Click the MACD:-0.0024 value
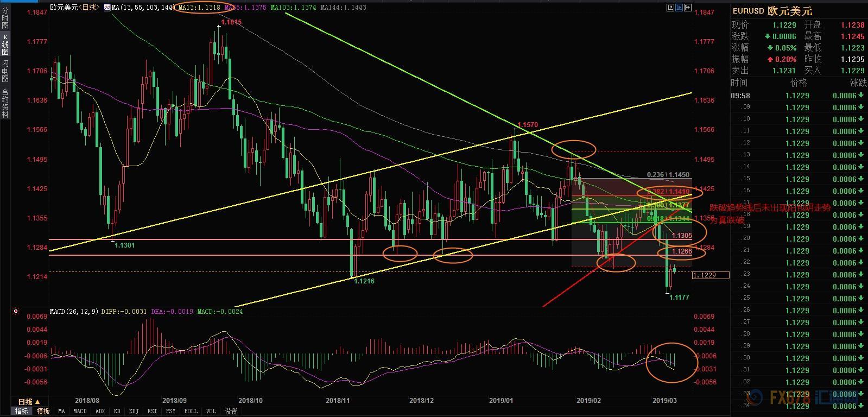Screen dimensions: 868x417 [219, 312]
